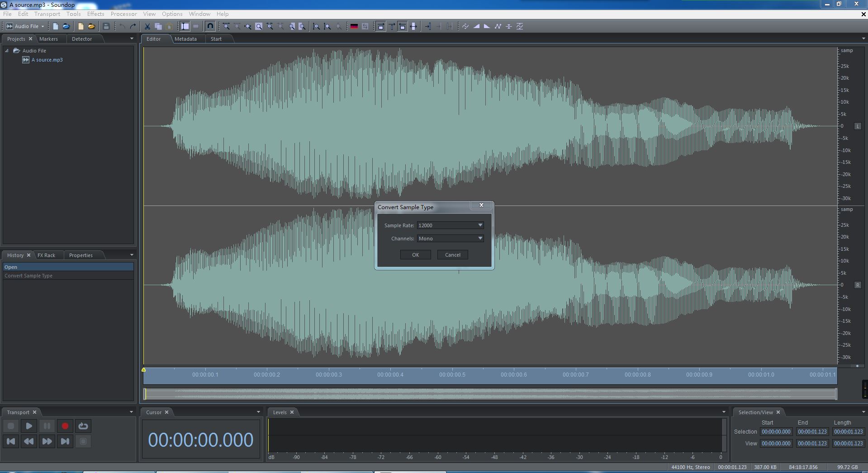Click the Cut scissors icon in toolbar
The image size is (868, 473).
click(147, 26)
